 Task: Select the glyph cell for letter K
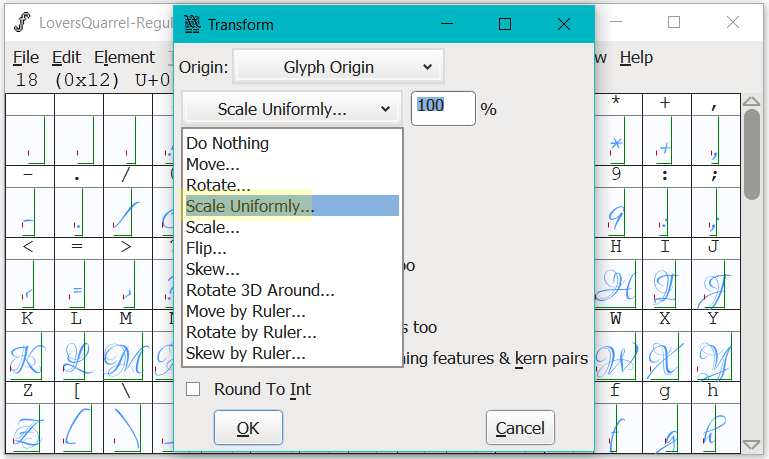tap(29, 357)
